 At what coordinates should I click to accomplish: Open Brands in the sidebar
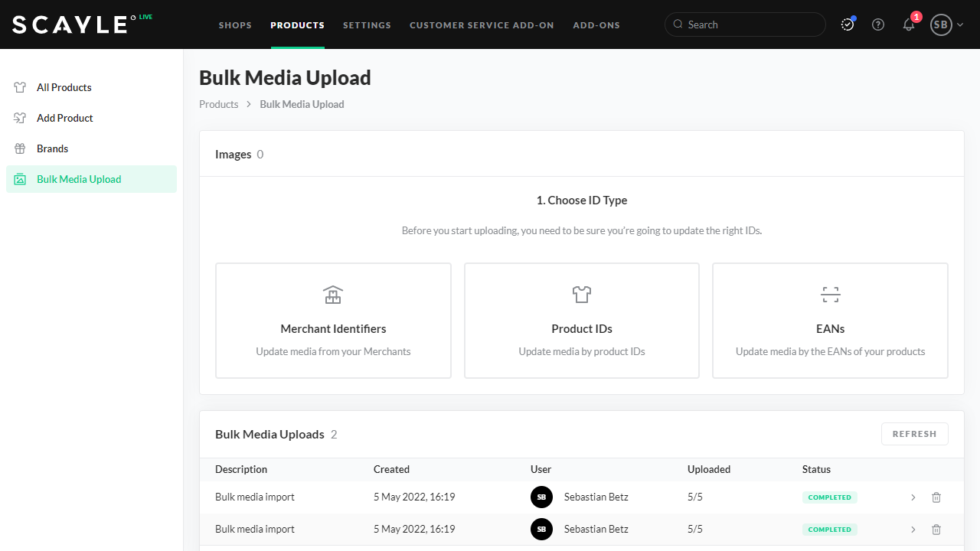(x=52, y=148)
